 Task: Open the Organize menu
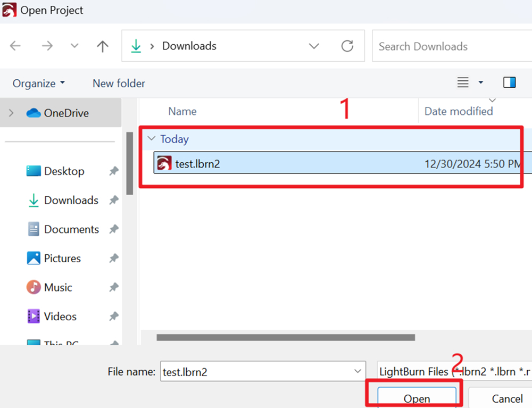click(x=38, y=83)
